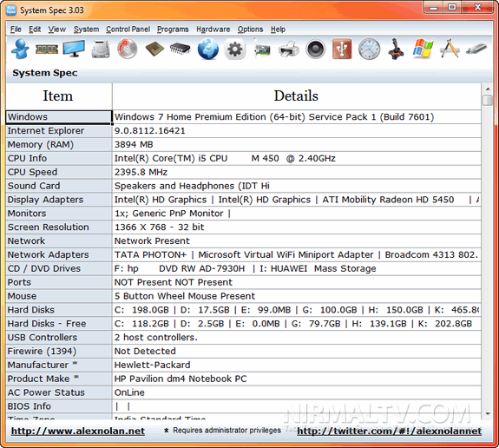Image resolution: width=499 pixels, height=448 pixels.
Task: Click the Hewlett-Packard manufacturer value
Action: point(296,365)
